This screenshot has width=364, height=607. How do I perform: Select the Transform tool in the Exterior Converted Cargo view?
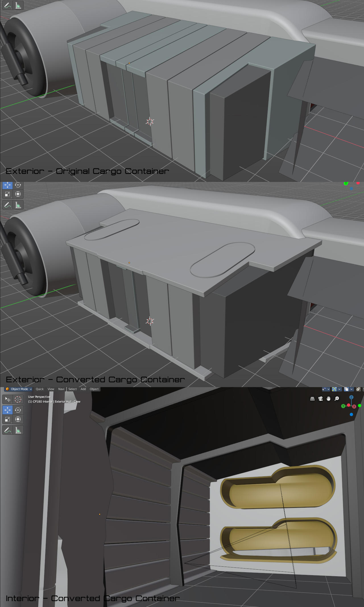pyautogui.click(x=18, y=194)
